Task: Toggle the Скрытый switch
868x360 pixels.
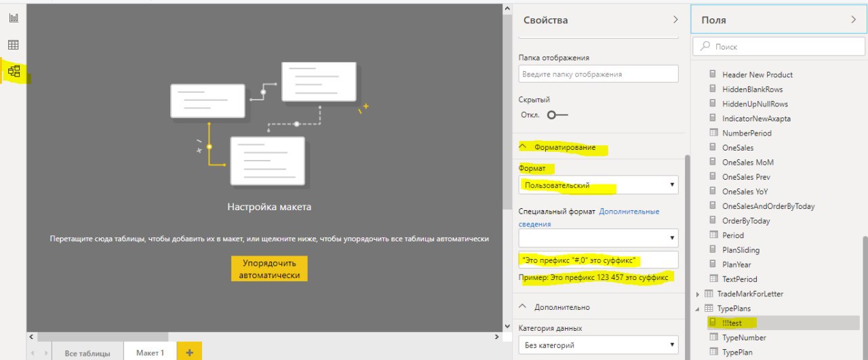Action: pos(557,115)
